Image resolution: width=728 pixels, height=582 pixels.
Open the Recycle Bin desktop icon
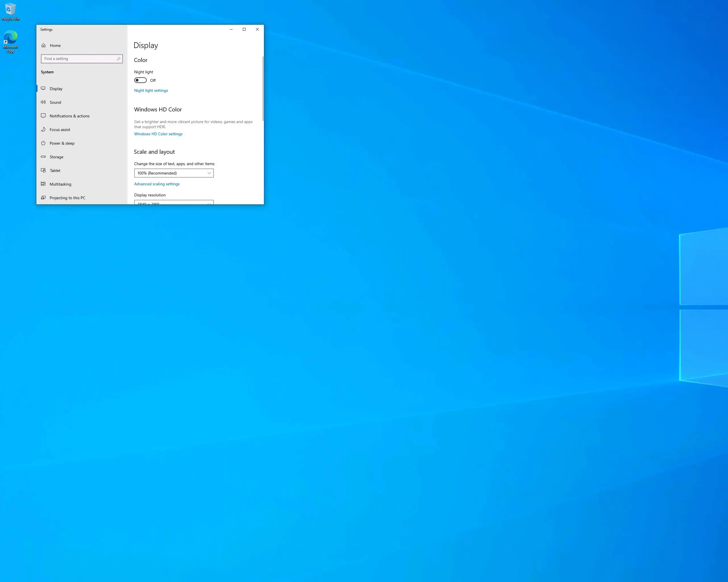coord(10,9)
